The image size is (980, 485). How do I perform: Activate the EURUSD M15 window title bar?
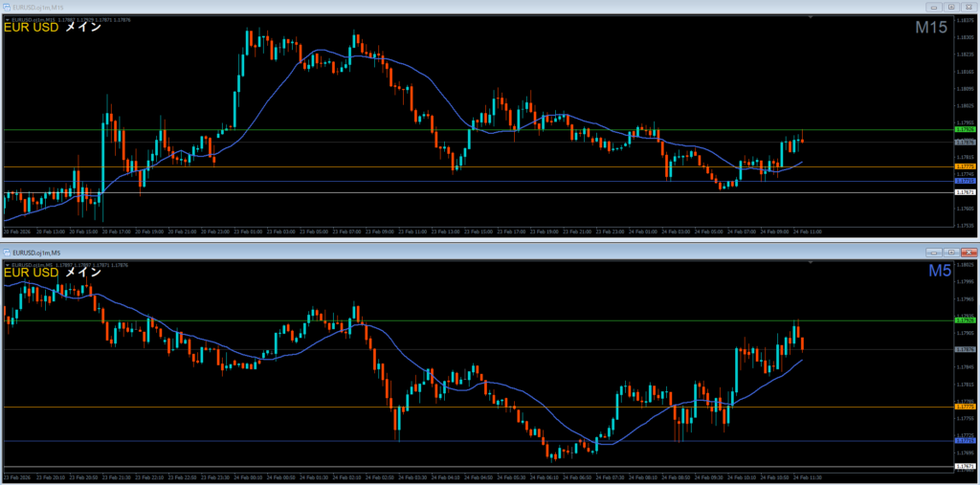tap(479, 7)
